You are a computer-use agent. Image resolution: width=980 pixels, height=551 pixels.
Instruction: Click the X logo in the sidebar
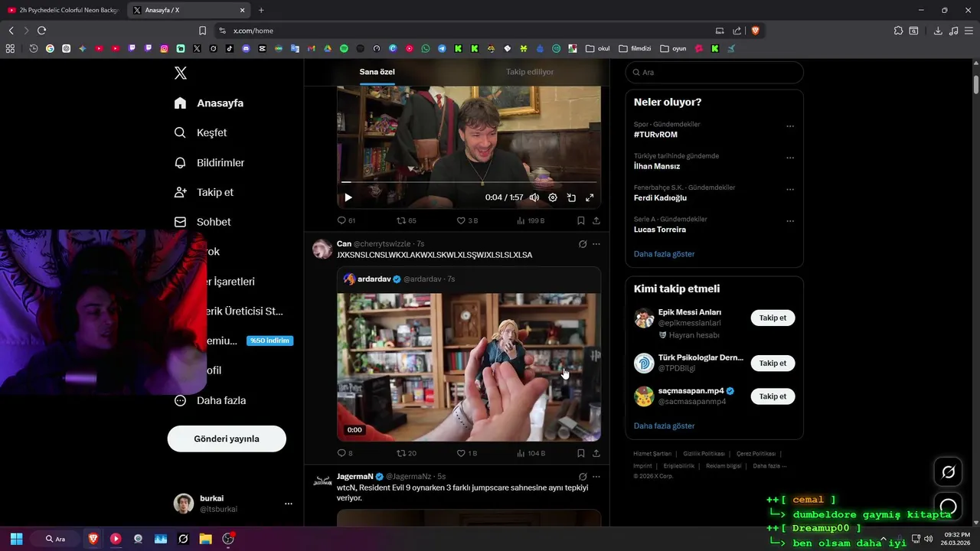(181, 73)
